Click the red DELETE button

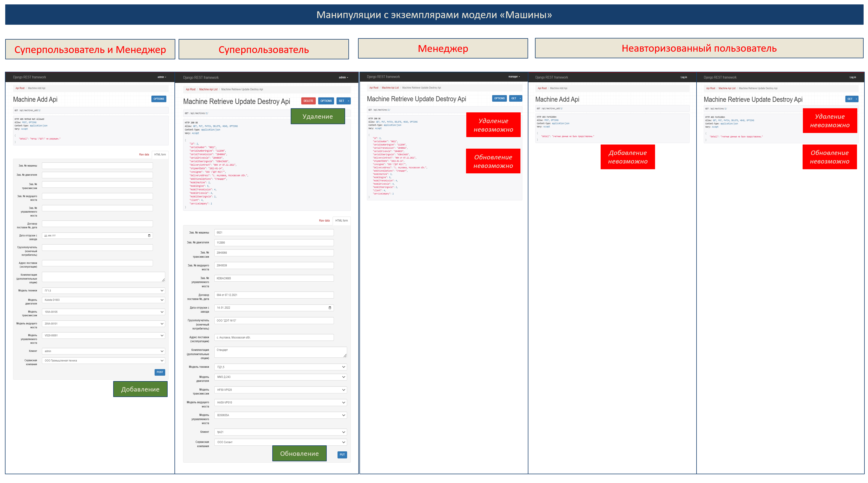coord(308,101)
